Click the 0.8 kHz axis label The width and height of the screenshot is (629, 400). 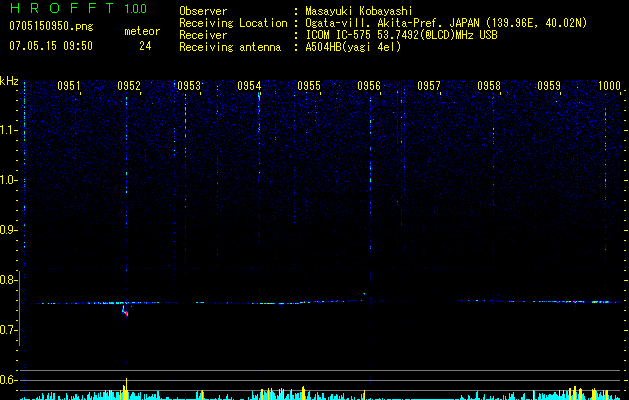point(8,280)
